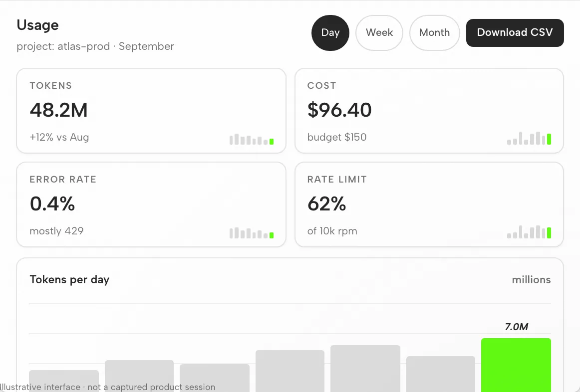Open the Error Rate 0.4% card

(151, 204)
